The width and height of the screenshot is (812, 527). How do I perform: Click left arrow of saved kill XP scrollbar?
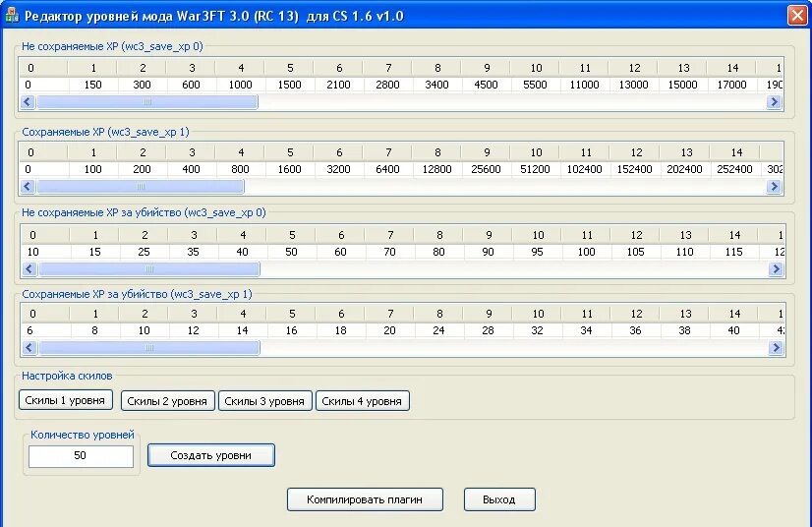point(29,348)
